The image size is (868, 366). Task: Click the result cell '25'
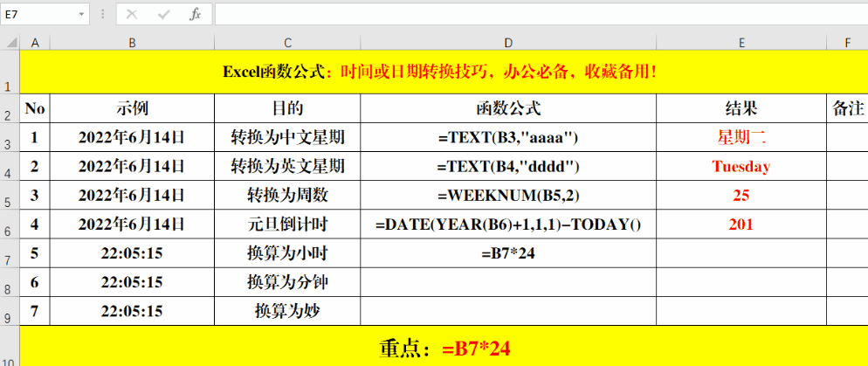click(x=741, y=195)
